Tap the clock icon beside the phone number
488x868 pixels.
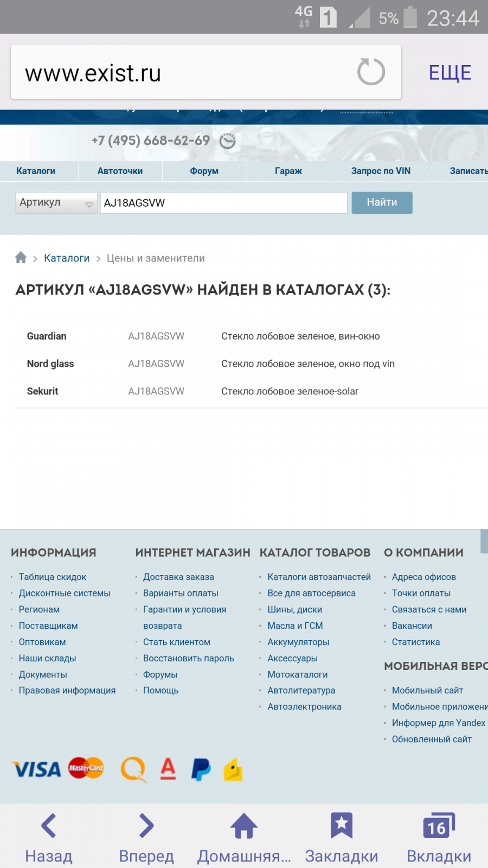point(228,141)
